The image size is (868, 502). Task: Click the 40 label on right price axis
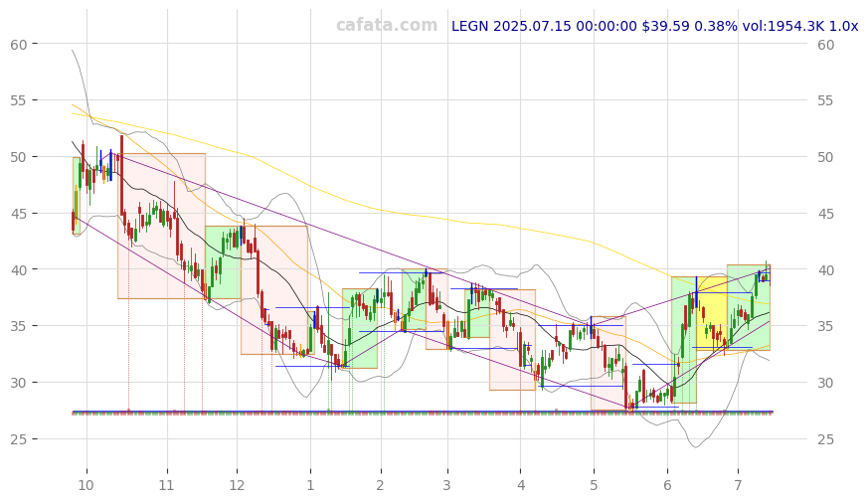click(826, 270)
